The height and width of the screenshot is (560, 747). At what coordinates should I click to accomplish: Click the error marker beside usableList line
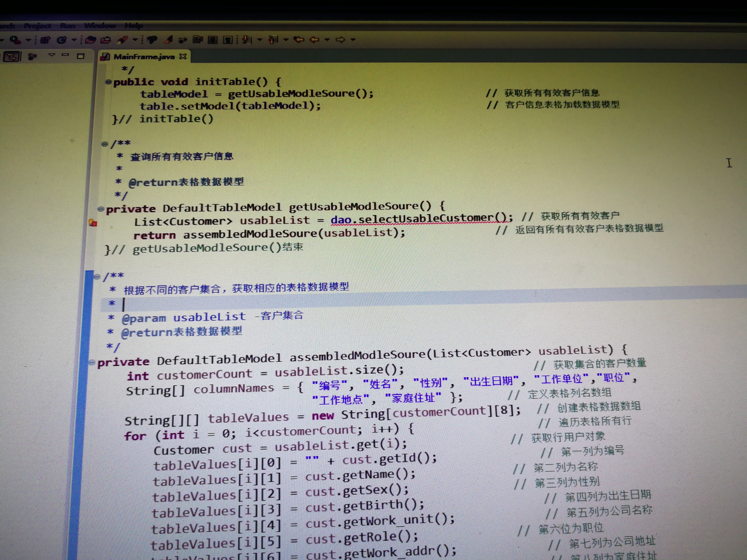click(93, 223)
